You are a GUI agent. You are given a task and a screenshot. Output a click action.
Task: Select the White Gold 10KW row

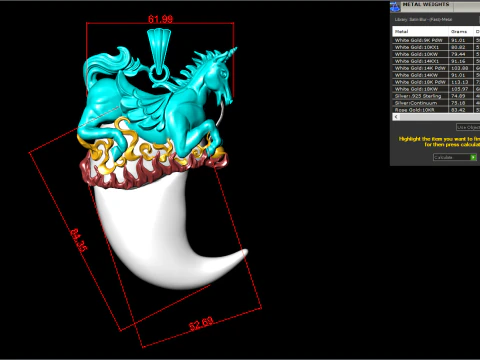[x=436, y=54]
